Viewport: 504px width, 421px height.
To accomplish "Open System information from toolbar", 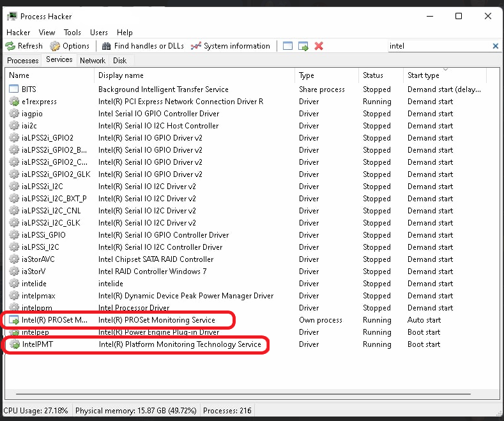I will point(231,46).
